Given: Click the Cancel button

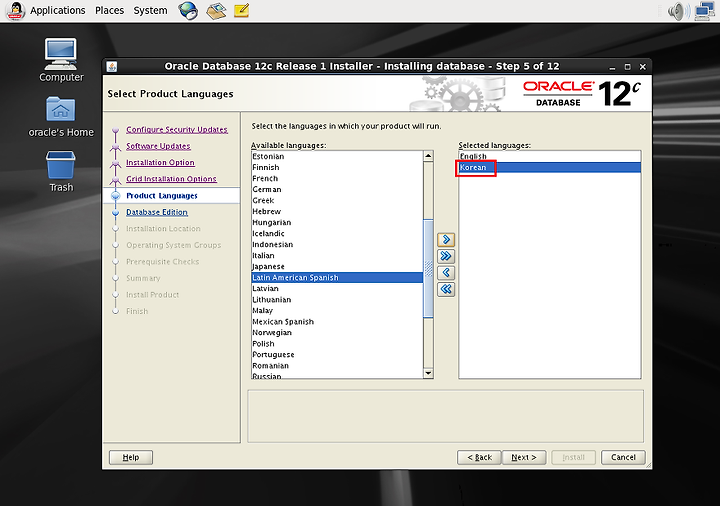Looking at the screenshot, I should coord(623,457).
